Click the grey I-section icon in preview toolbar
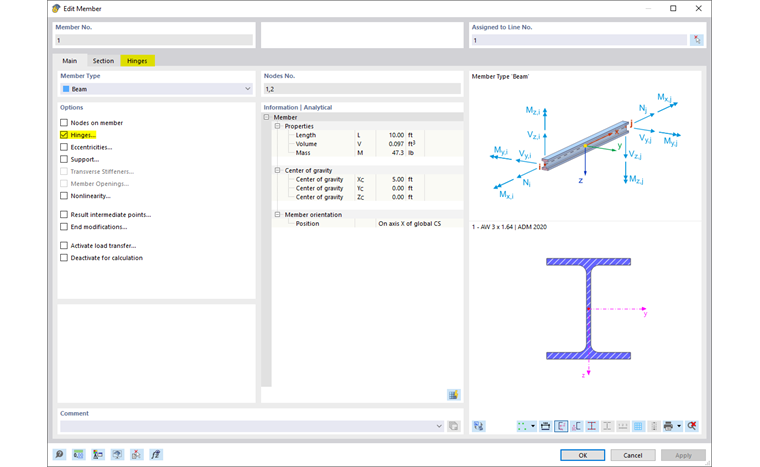760x467 pixels. tap(607, 426)
